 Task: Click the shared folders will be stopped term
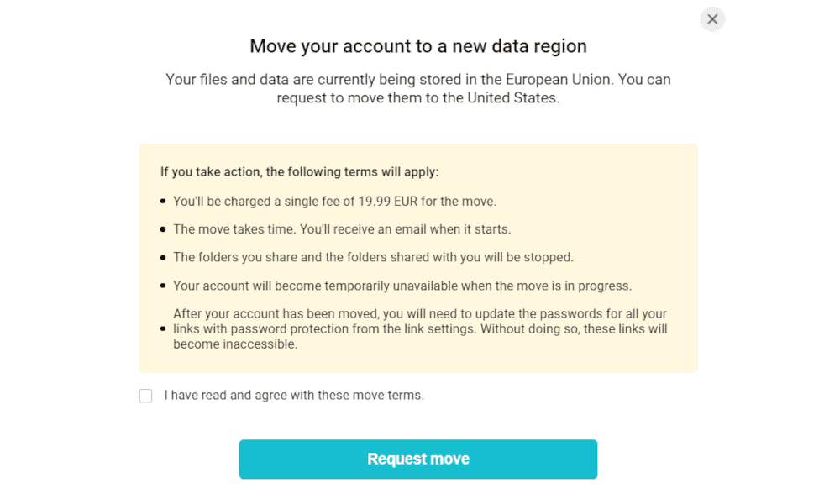tap(373, 257)
